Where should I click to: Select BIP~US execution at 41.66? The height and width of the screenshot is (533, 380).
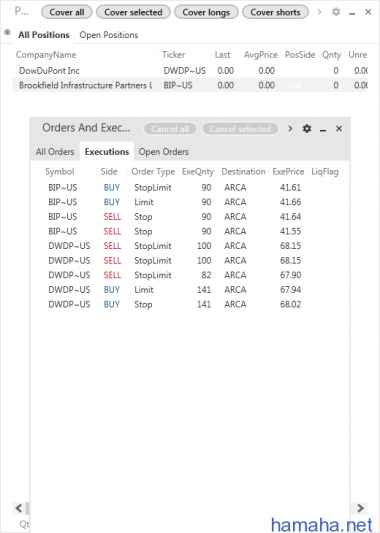[190, 202]
